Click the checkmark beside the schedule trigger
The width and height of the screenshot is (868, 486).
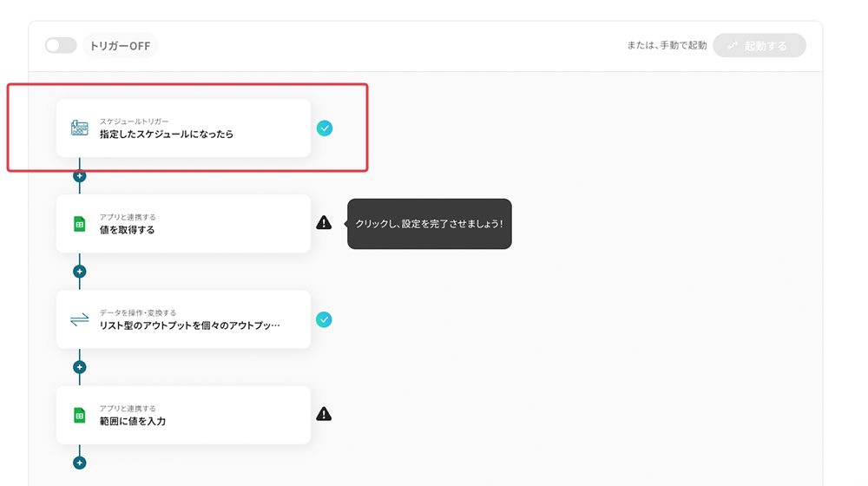[325, 128]
